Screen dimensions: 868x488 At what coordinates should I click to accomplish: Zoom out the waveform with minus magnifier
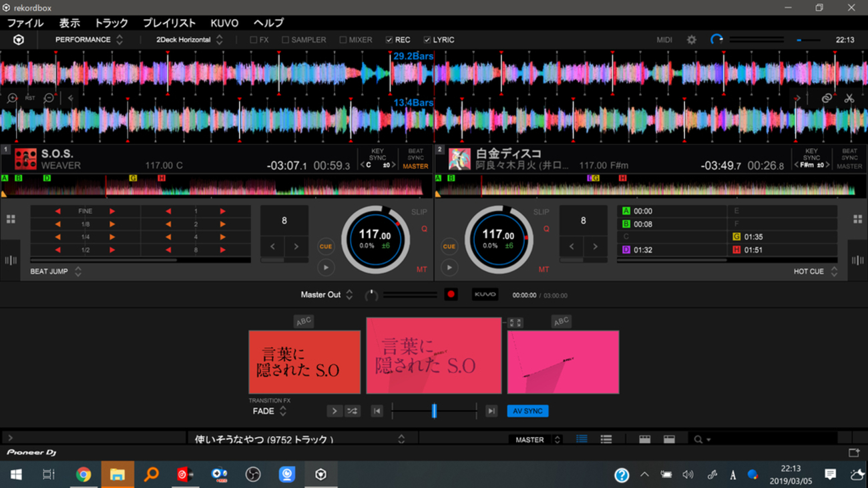click(49, 98)
